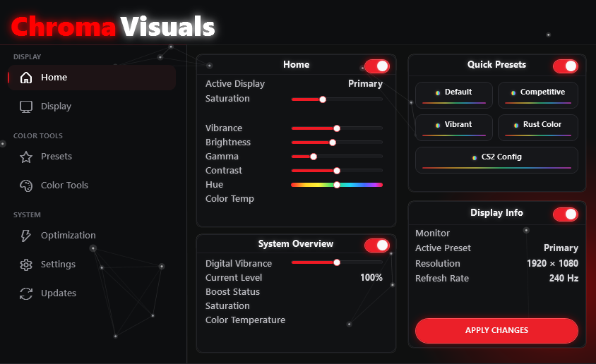Click the Active Preset value Primary

pyautogui.click(x=561, y=248)
